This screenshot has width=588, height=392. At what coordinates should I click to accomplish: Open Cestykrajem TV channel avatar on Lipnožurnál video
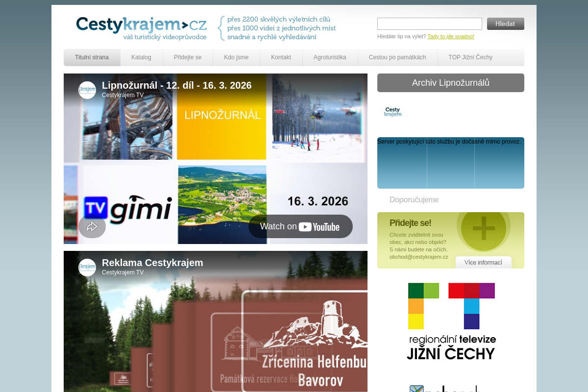[87, 90]
